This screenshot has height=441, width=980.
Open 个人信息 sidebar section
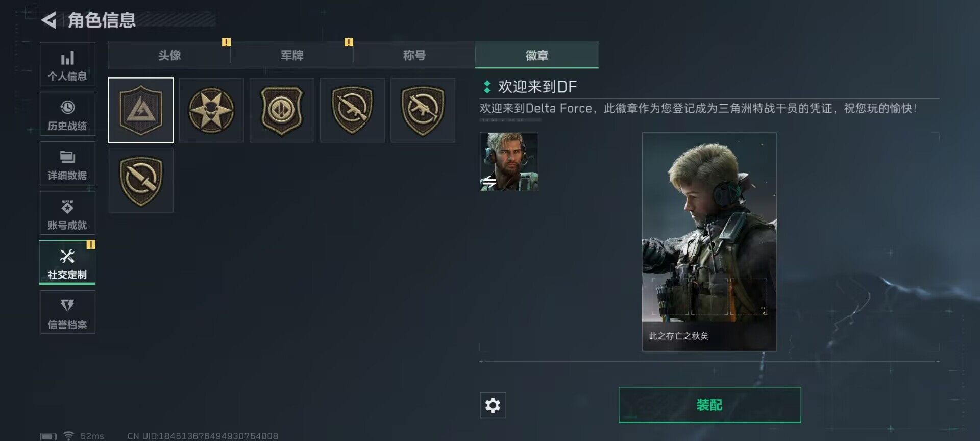click(67, 64)
